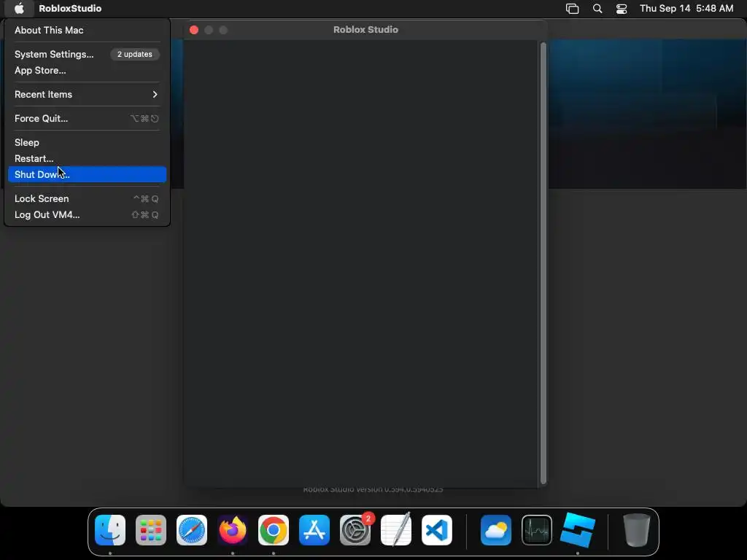Screen dimensions: 747x560
Task: Launch Visual Studio Code from Dock
Action: point(437,530)
